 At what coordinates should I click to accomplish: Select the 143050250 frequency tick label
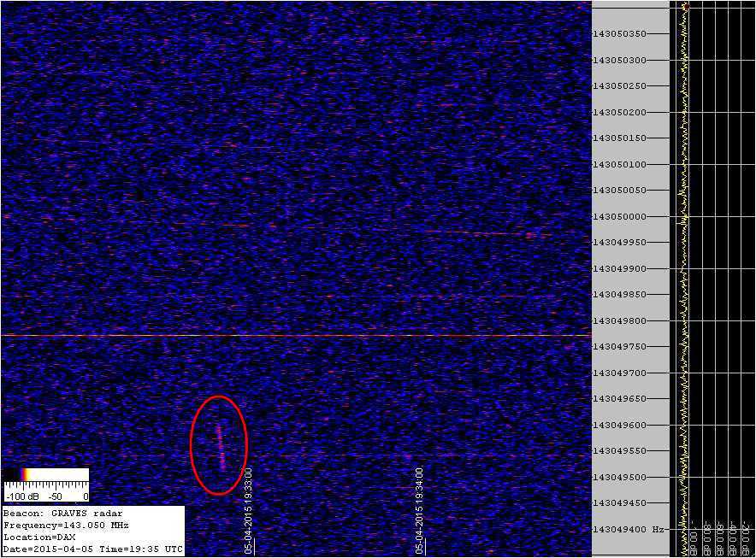(x=619, y=86)
